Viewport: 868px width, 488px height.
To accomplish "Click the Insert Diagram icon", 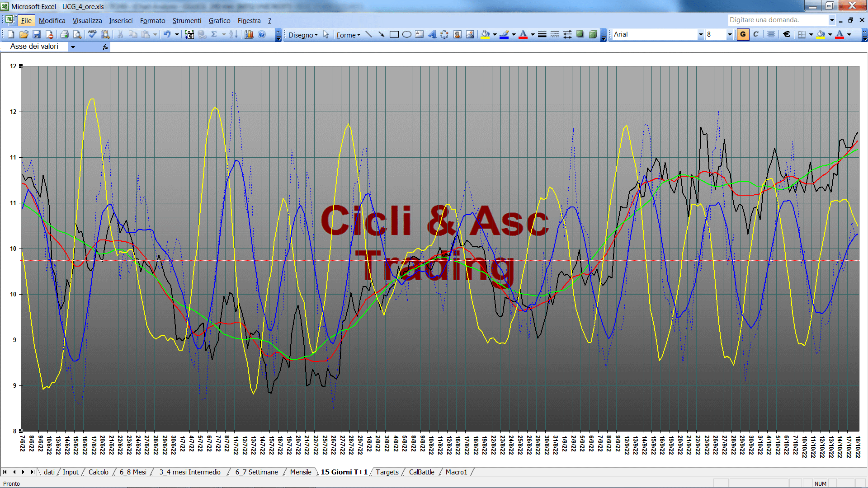I will [445, 34].
